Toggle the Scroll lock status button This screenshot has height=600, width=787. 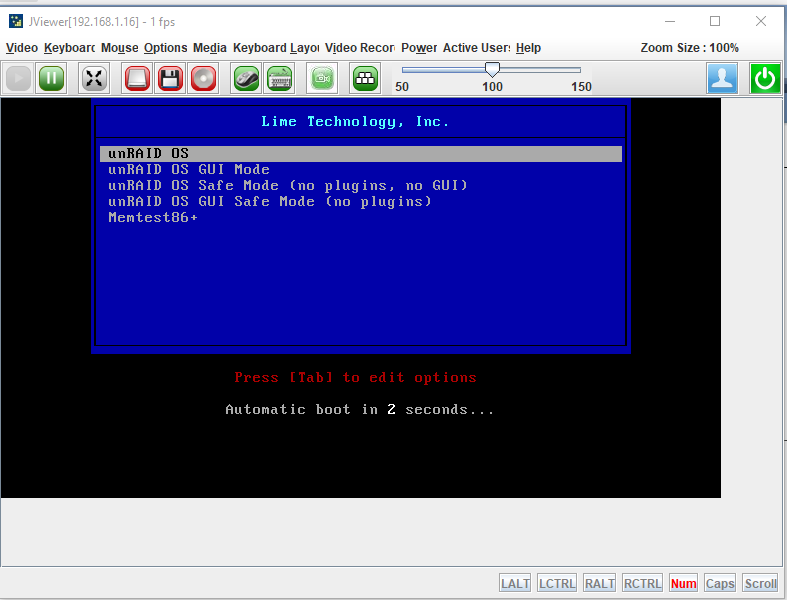click(x=760, y=583)
